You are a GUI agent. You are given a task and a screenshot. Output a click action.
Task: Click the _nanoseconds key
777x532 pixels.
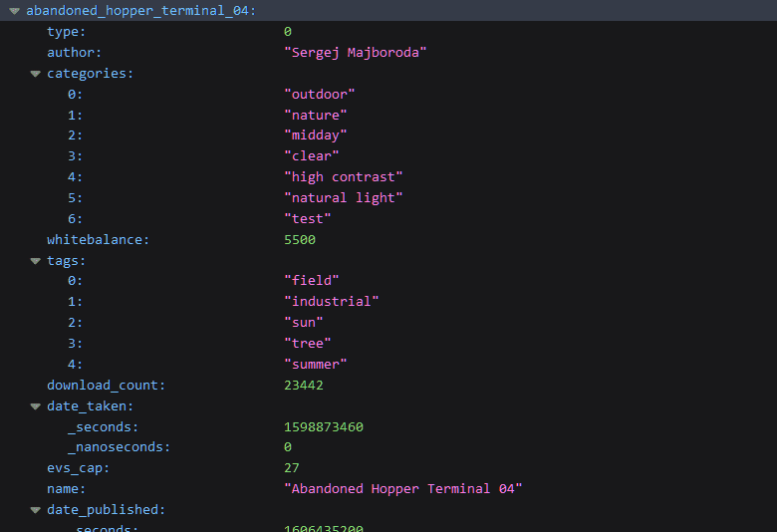[119, 447]
